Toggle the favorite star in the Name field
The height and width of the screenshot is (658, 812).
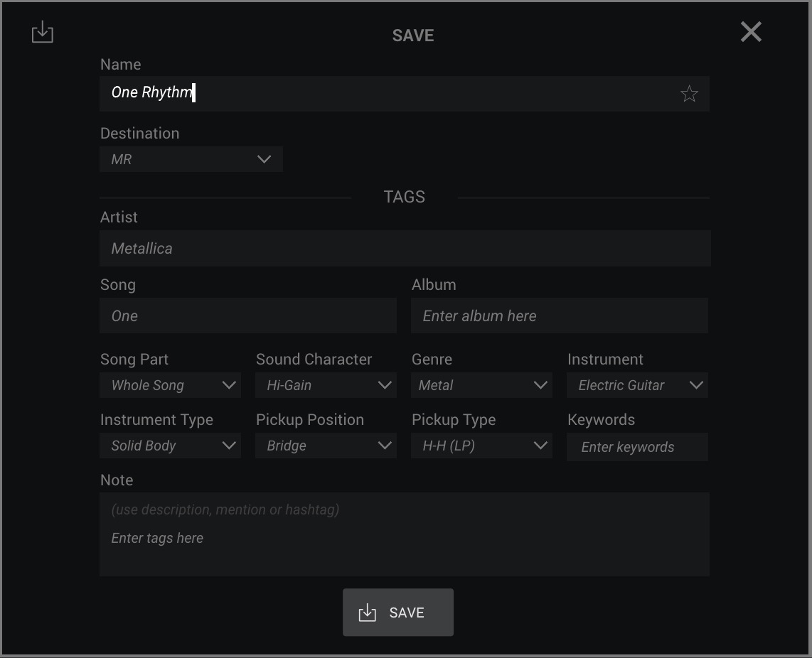click(689, 94)
